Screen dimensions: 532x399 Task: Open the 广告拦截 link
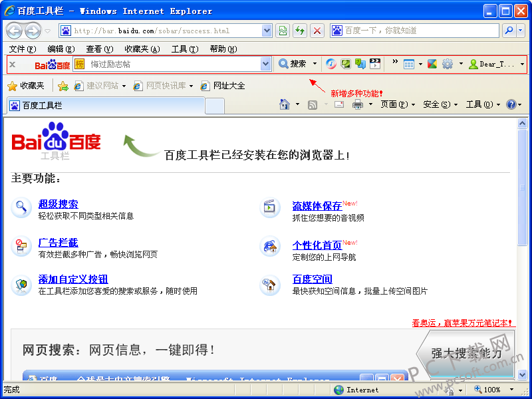(x=59, y=243)
